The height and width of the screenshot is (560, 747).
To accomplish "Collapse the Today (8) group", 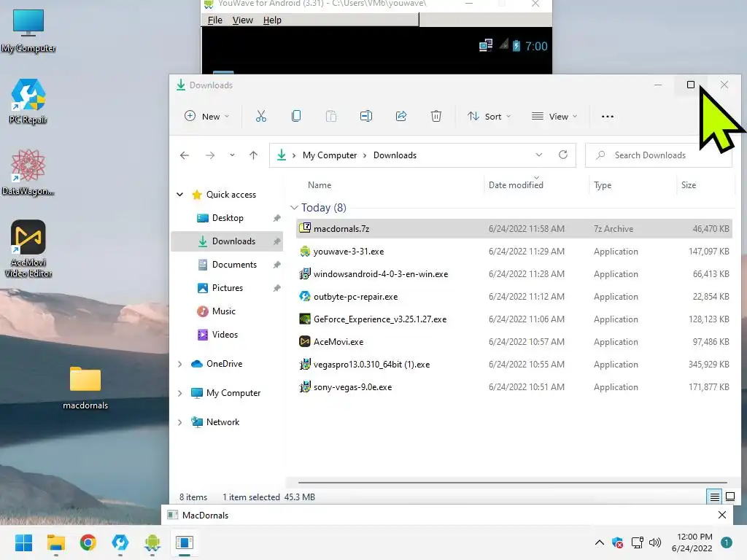I will click(295, 208).
